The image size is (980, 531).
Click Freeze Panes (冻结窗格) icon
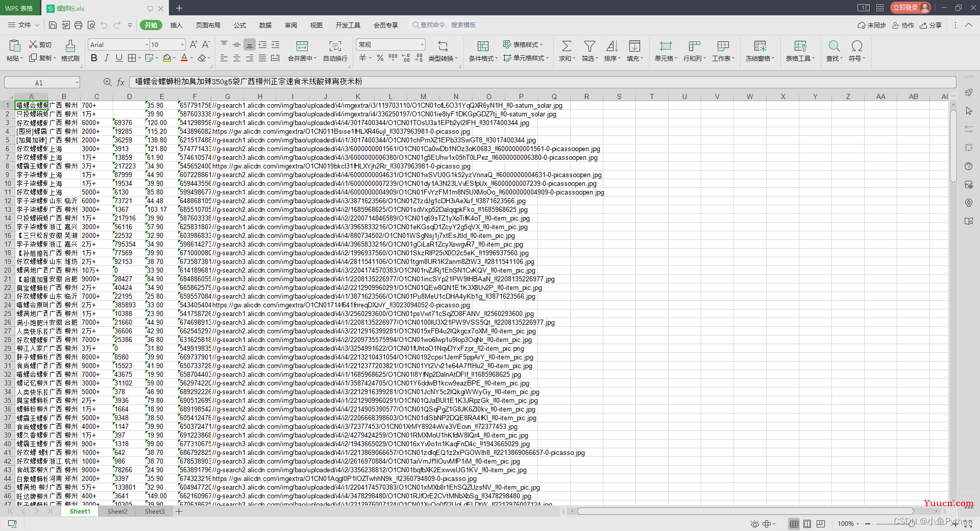[x=759, y=46]
